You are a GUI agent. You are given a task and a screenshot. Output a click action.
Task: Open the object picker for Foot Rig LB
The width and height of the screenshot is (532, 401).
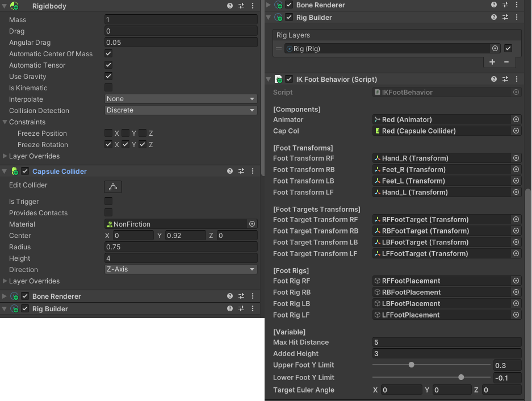(516, 303)
